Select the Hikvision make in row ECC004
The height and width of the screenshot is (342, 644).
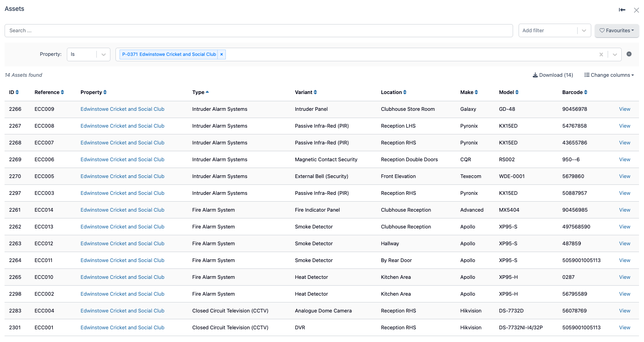pyautogui.click(x=471, y=311)
